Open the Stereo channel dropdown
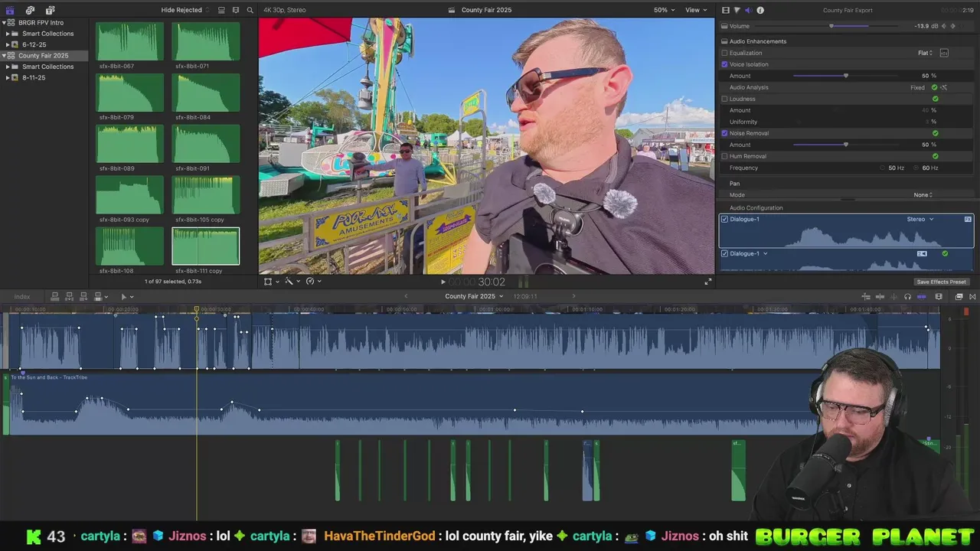Viewport: 980px width, 551px height. tap(920, 219)
